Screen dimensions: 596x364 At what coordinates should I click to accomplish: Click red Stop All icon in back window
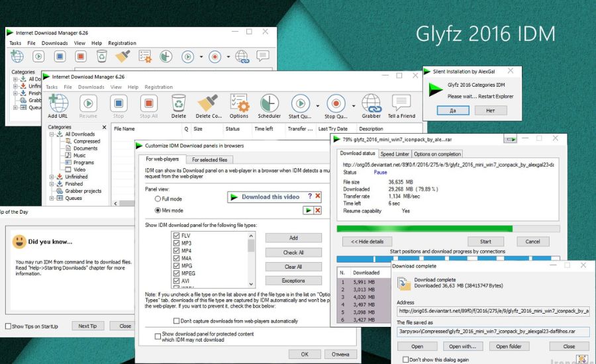click(x=81, y=57)
